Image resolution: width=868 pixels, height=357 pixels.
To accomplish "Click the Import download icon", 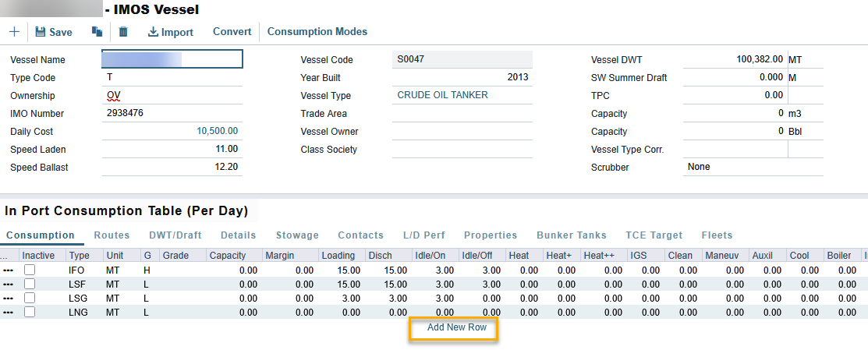I will (153, 32).
